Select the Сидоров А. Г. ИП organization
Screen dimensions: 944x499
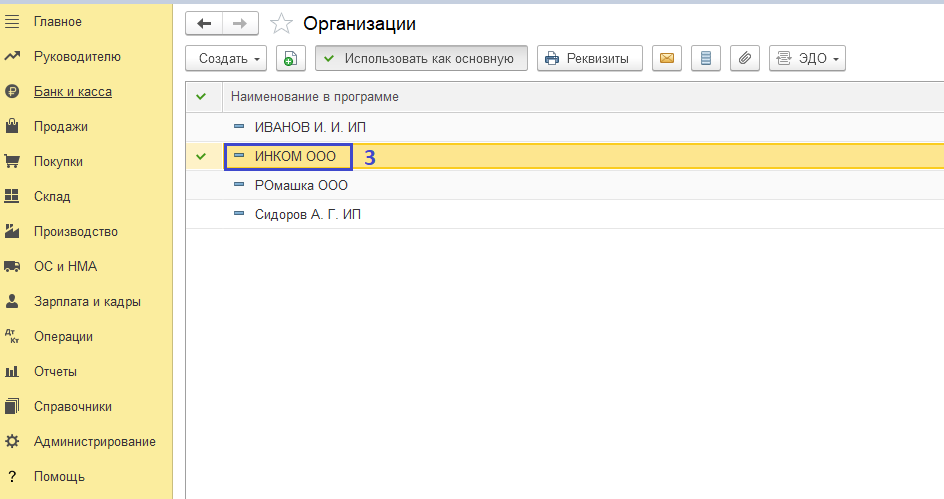pos(307,214)
